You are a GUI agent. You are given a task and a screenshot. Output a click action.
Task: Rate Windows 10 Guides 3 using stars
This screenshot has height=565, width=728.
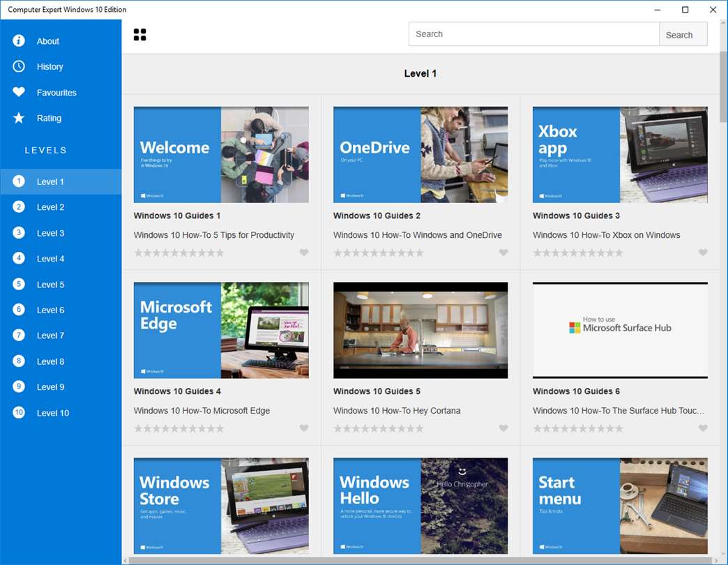click(x=578, y=253)
